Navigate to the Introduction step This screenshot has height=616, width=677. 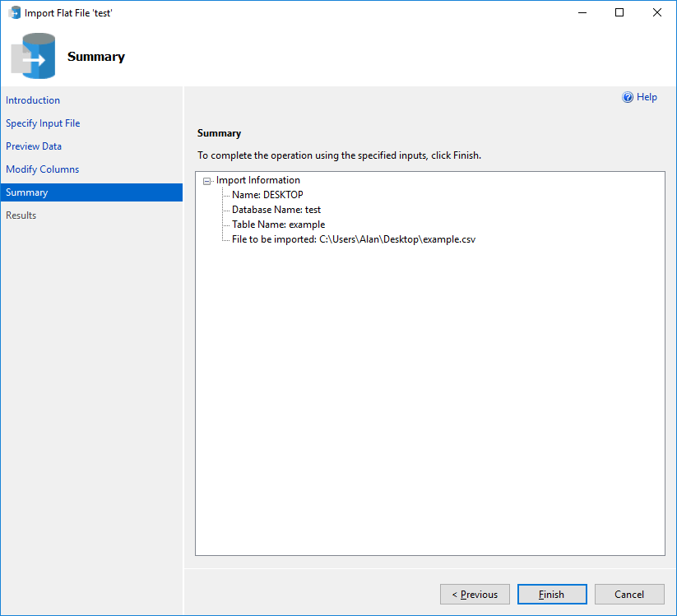coord(33,100)
